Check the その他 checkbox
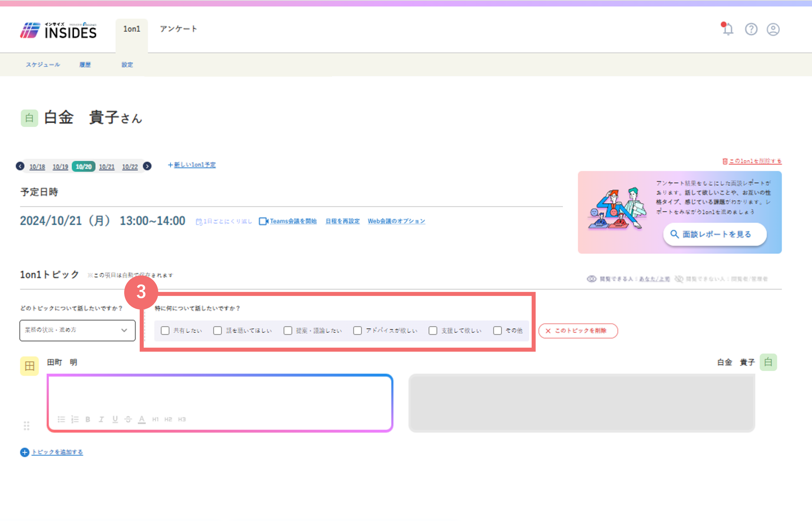 pos(497,331)
